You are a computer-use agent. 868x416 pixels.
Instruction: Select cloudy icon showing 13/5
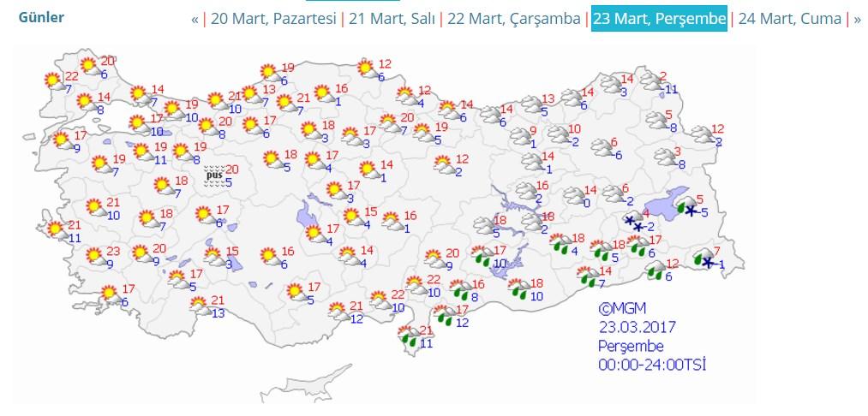click(x=532, y=104)
